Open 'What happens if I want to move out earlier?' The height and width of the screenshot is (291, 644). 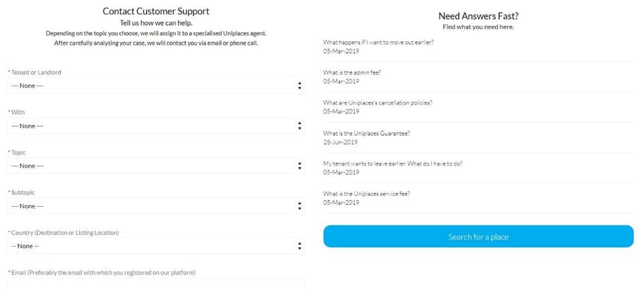coord(378,42)
